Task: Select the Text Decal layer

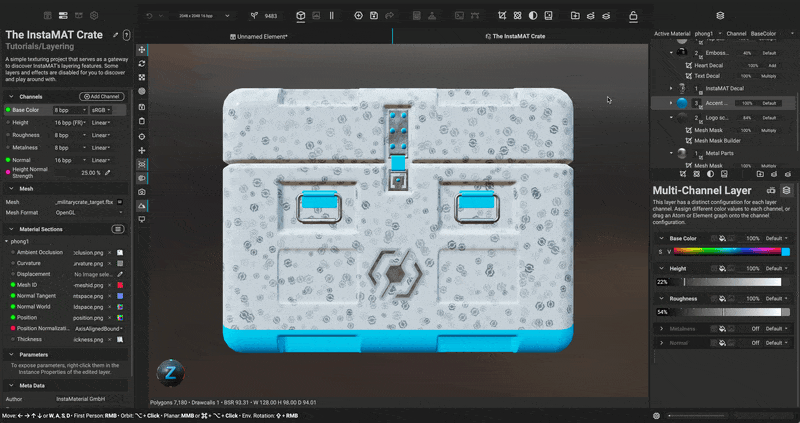Action: [709, 75]
